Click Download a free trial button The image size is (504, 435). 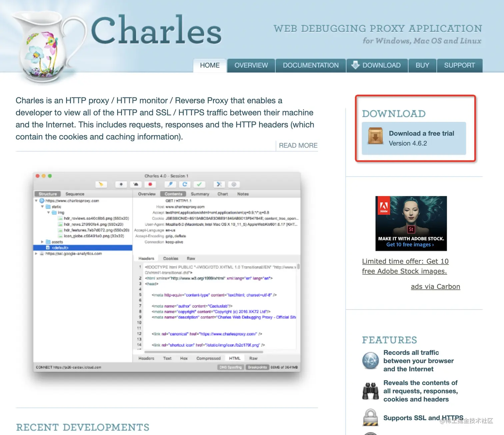tap(414, 138)
